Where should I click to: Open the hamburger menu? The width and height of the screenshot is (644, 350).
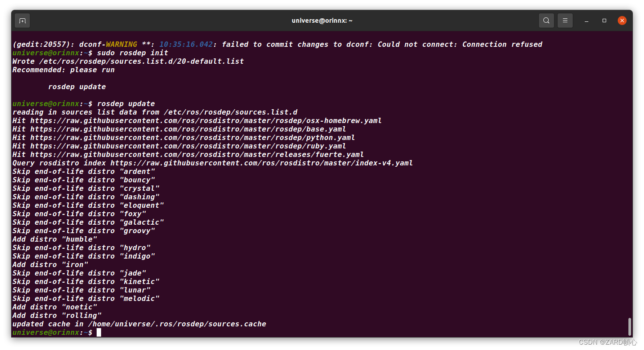coord(565,21)
